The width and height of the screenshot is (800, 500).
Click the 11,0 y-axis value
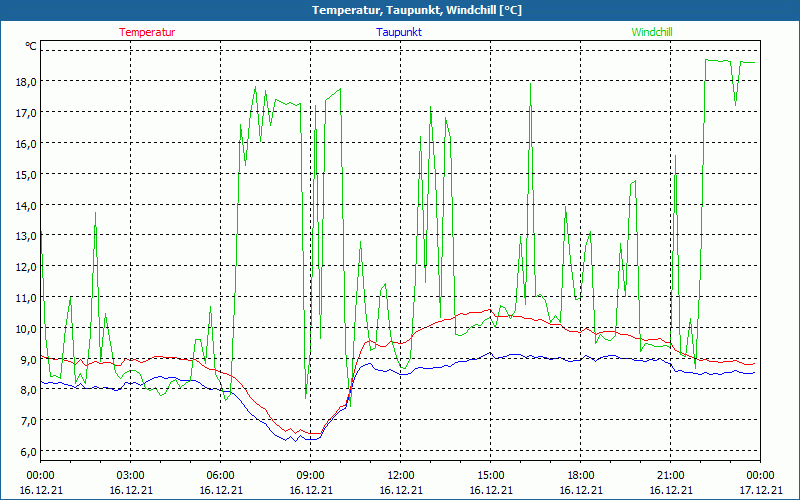27,297
